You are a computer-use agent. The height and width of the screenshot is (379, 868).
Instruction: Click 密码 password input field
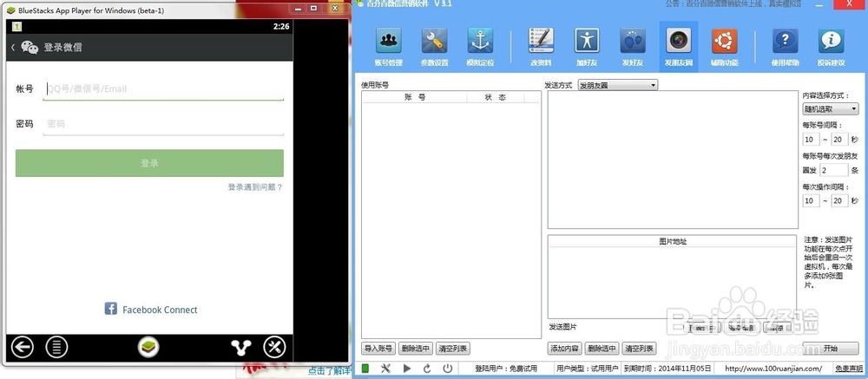(163, 124)
